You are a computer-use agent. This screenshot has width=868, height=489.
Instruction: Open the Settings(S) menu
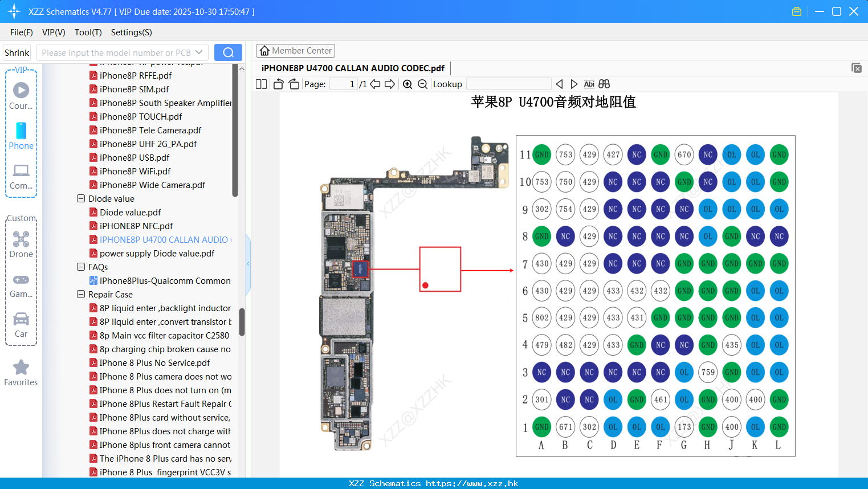click(x=132, y=32)
